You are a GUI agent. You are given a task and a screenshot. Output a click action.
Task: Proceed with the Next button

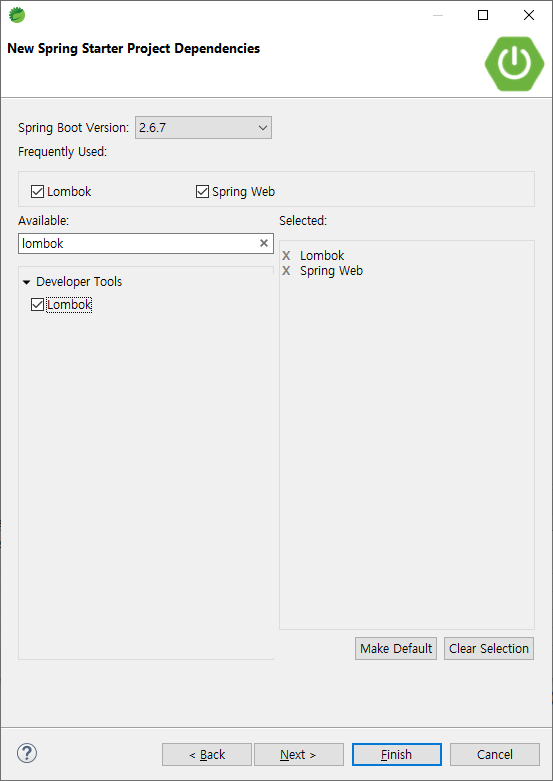click(x=299, y=755)
